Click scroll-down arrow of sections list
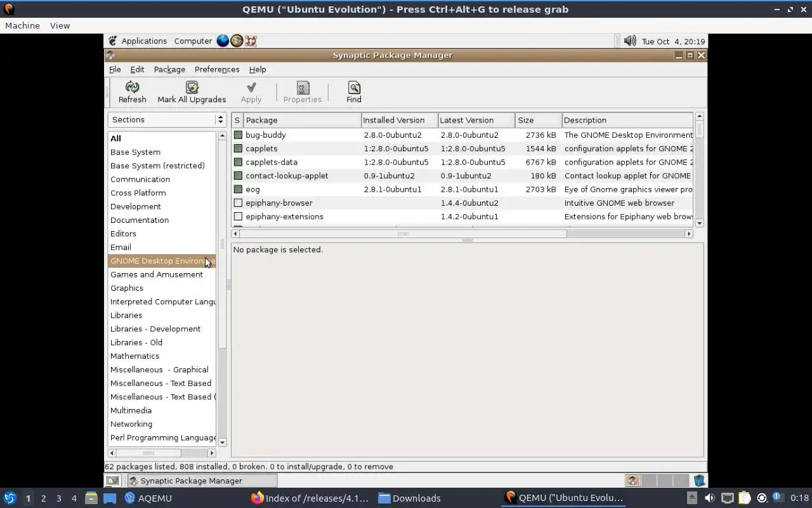 pyautogui.click(x=222, y=442)
